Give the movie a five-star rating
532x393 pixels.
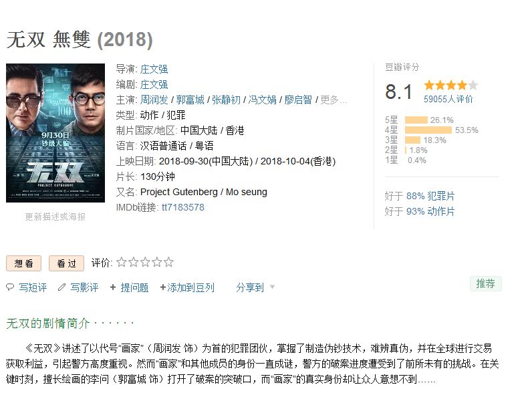pyautogui.click(x=168, y=262)
